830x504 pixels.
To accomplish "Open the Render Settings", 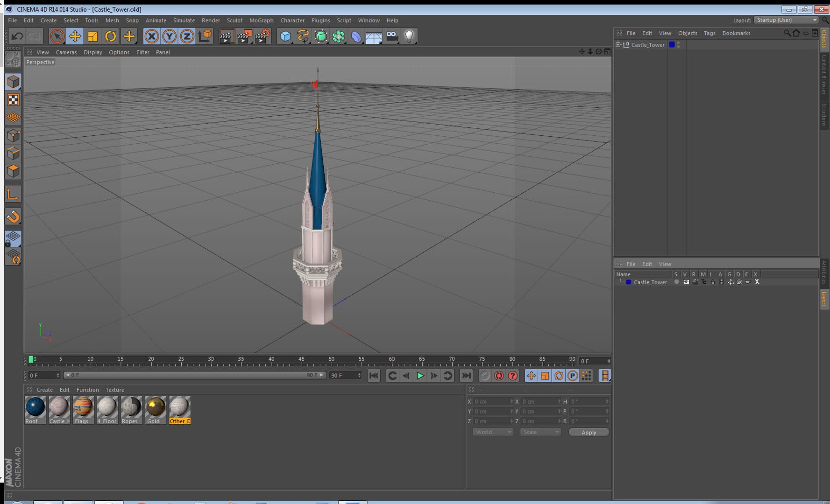I will (262, 36).
